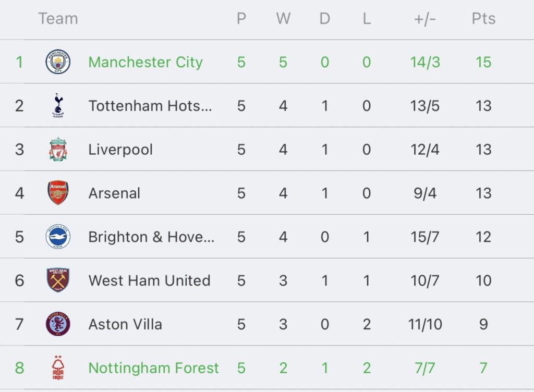Click the W column header
The image size is (534, 392).
283,19
